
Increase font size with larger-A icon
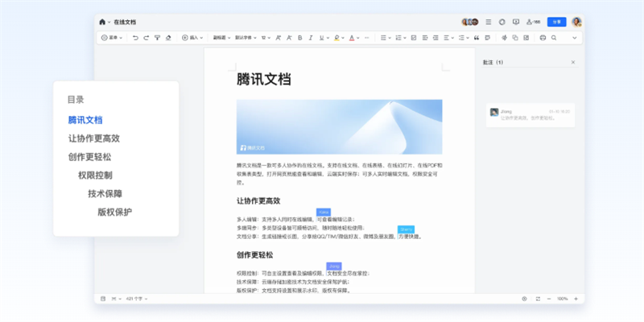tap(278, 38)
